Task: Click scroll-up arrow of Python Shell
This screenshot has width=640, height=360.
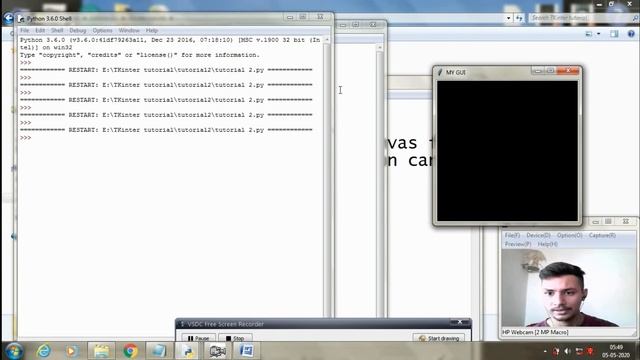Action: coord(327,40)
